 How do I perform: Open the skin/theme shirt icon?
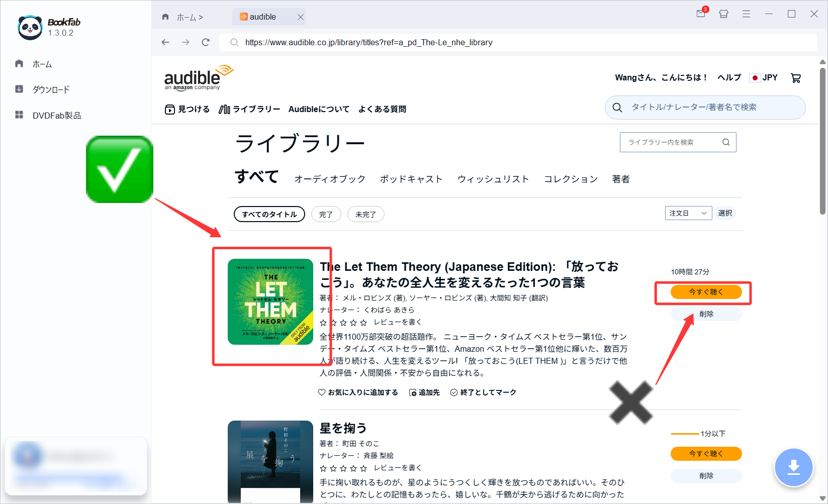pos(723,14)
